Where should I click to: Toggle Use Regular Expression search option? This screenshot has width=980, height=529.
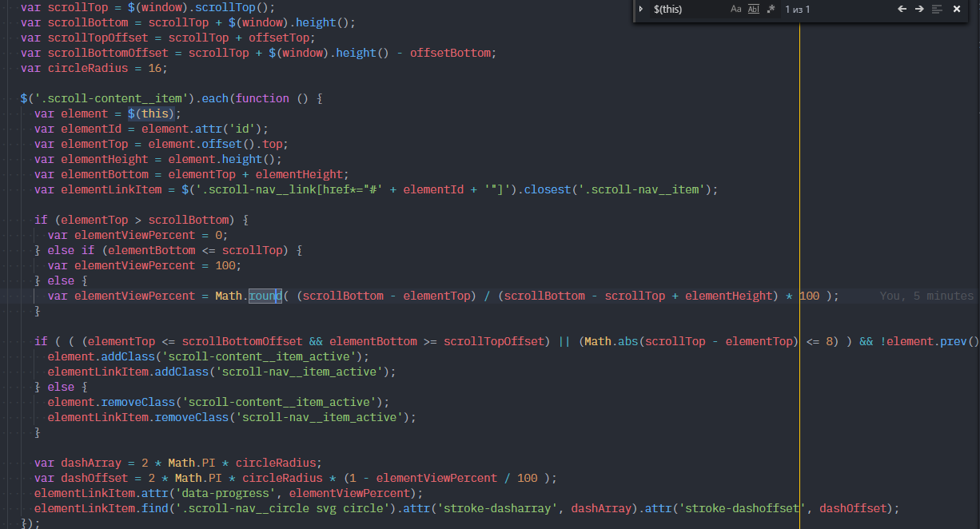pos(771,9)
